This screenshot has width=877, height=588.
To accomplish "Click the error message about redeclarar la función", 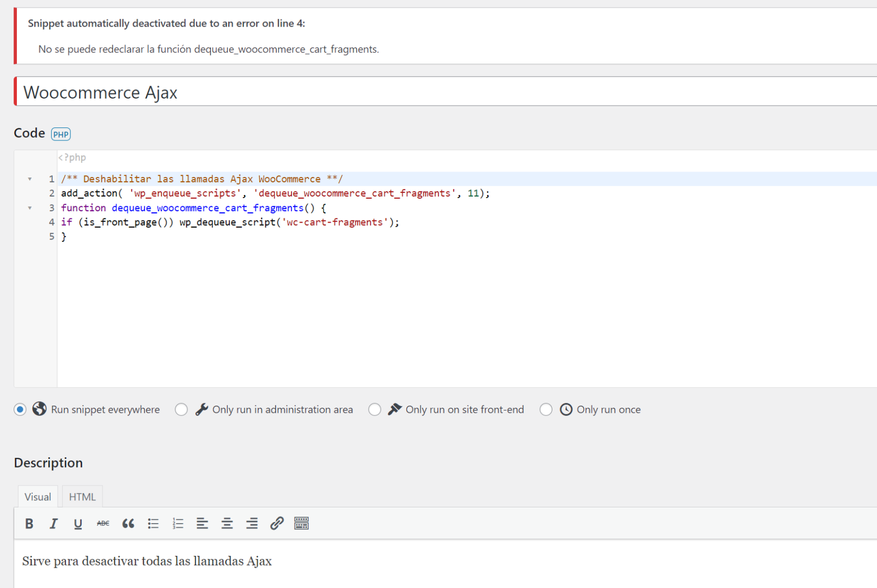I will coord(209,49).
